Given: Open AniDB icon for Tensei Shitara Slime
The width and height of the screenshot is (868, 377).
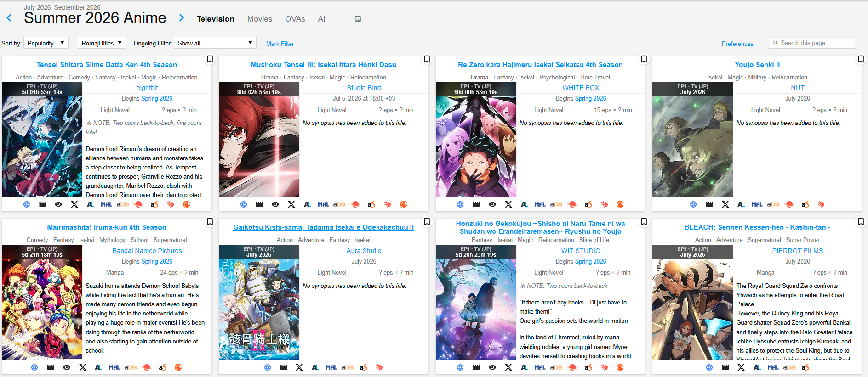Looking at the screenshot, I should pyautogui.click(x=122, y=204).
